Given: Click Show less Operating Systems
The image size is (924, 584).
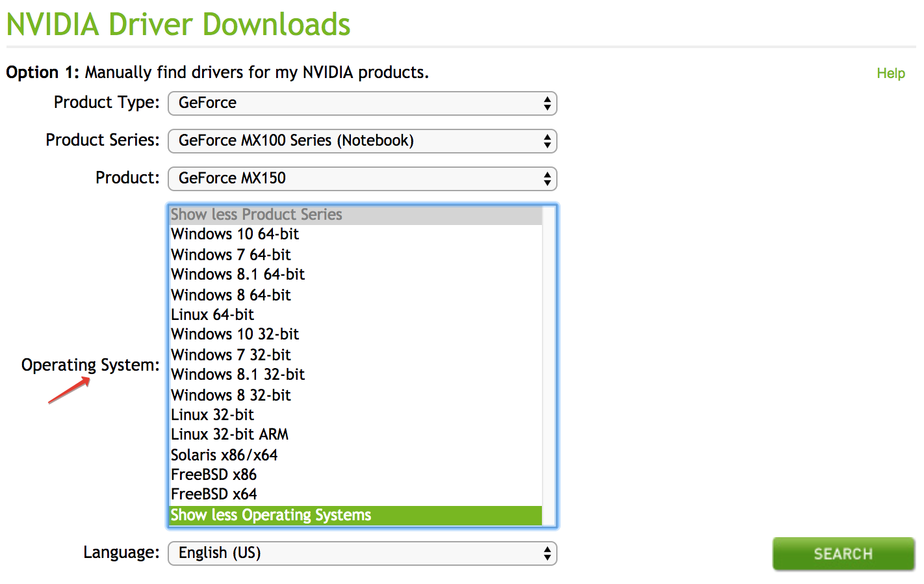Looking at the screenshot, I should pyautogui.click(x=355, y=516).
